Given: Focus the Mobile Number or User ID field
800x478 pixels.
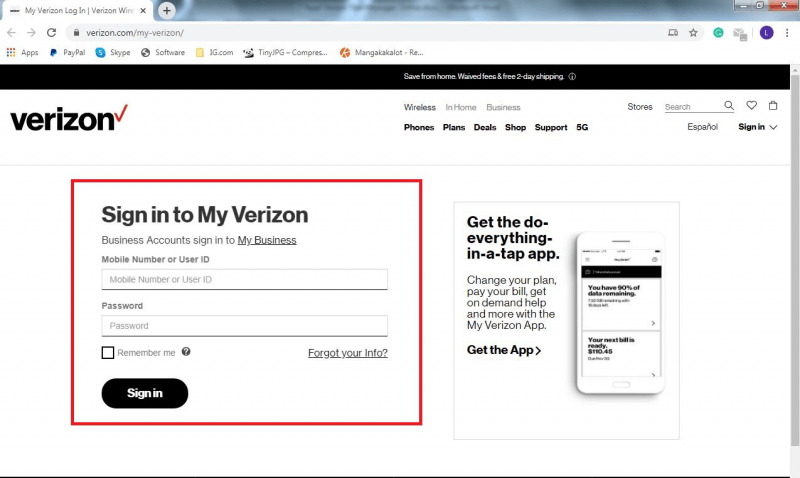Looking at the screenshot, I should 244,279.
